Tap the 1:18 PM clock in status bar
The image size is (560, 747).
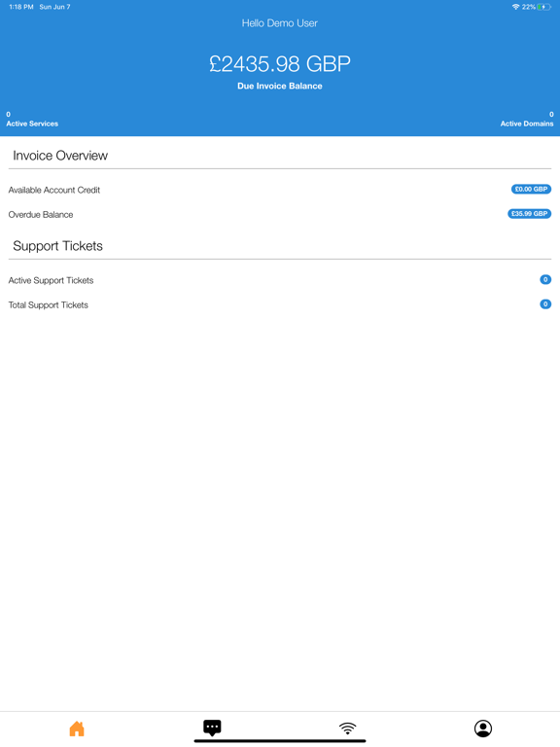[x=21, y=7]
